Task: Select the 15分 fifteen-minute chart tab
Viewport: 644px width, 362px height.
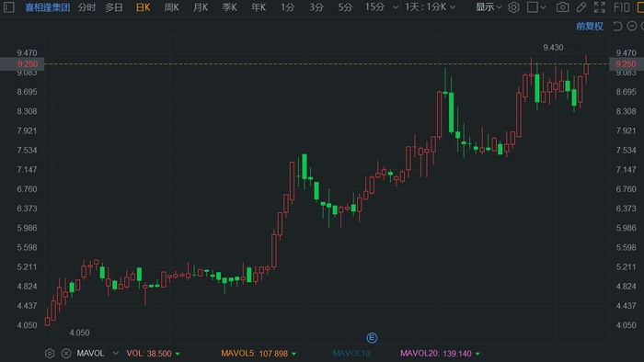Action: tap(374, 7)
